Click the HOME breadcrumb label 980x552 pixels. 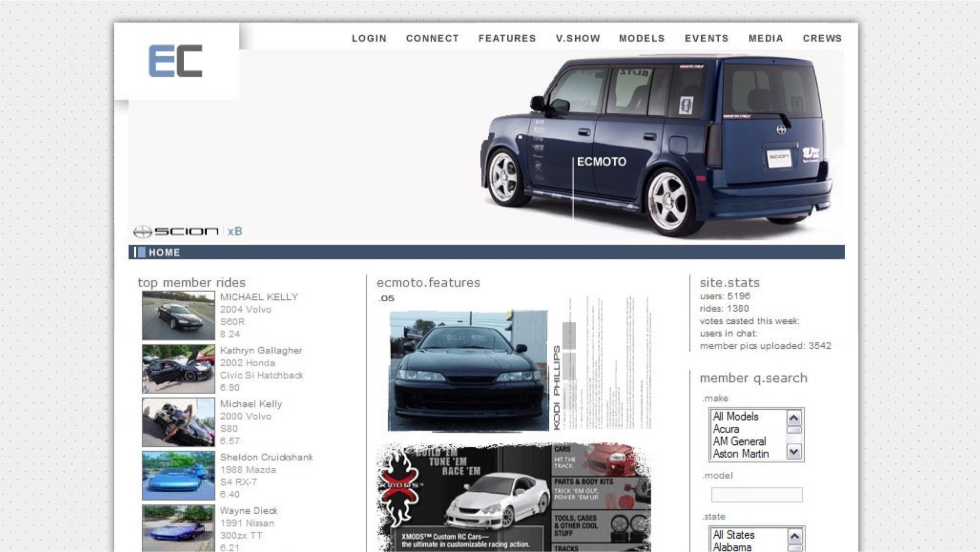[x=164, y=252]
